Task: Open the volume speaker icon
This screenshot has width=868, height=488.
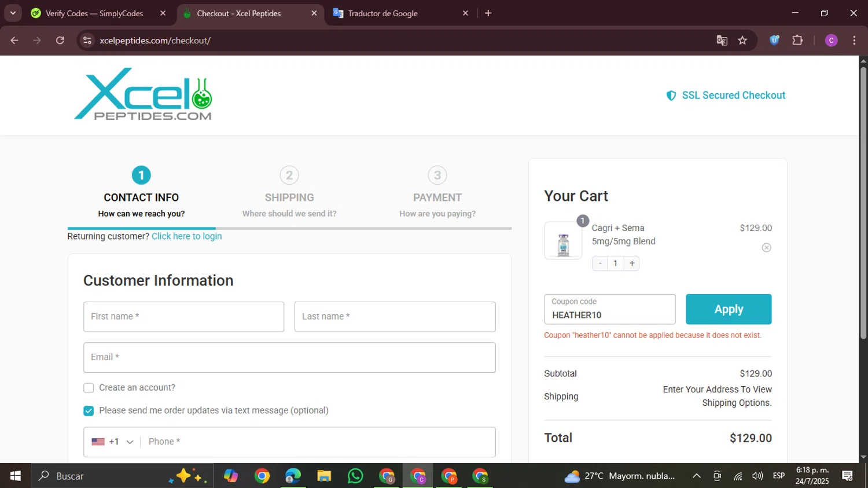Action: (x=757, y=476)
